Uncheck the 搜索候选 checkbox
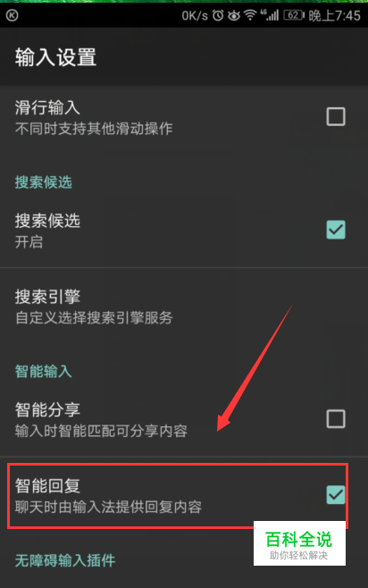 coord(336,230)
